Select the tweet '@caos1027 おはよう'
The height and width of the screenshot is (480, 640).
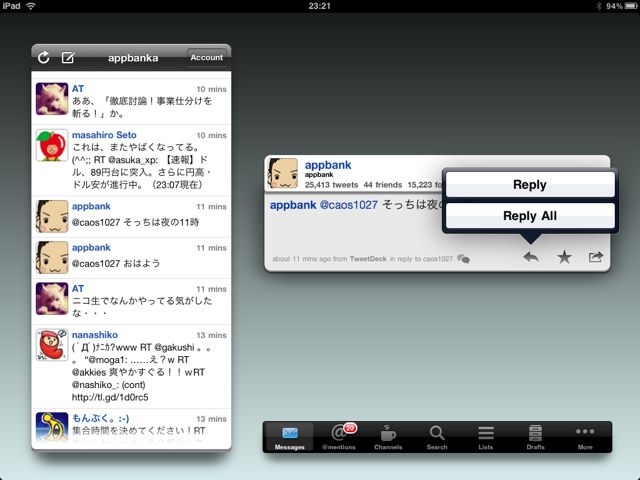point(131,258)
